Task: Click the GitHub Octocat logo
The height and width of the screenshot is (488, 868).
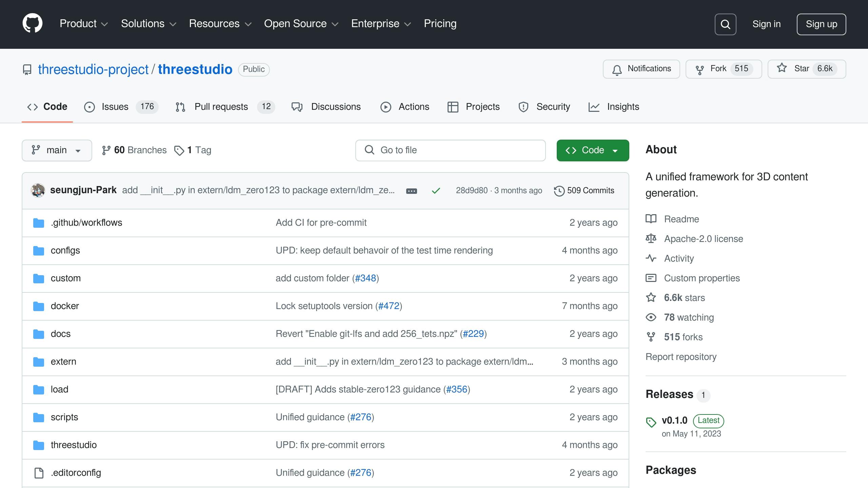Action: point(33,23)
